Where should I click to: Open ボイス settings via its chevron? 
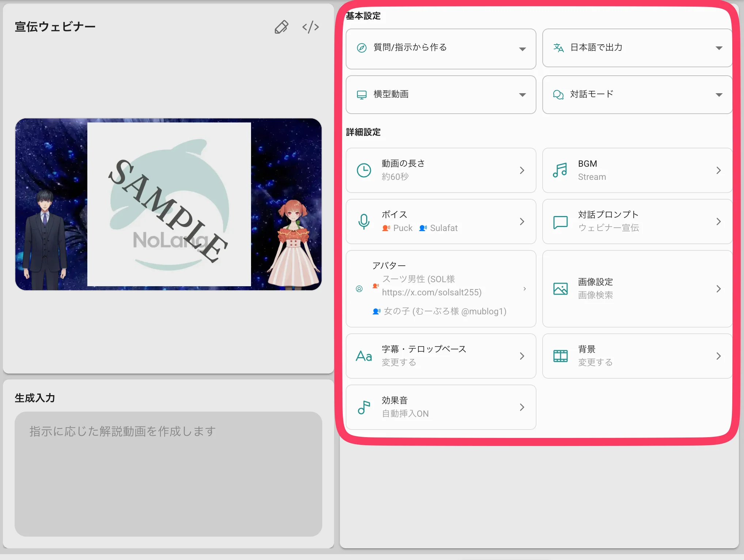[522, 222]
